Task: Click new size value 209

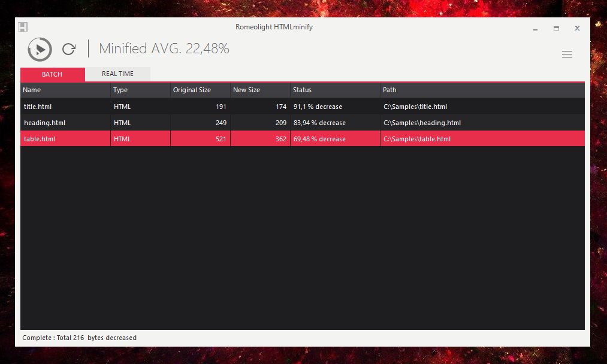Action: 281,123
